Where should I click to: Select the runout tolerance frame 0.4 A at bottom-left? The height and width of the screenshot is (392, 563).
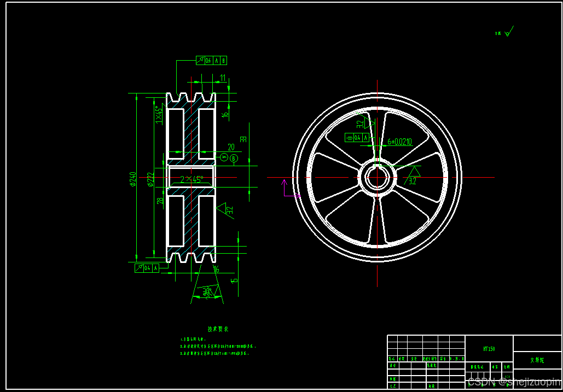[147, 268]
